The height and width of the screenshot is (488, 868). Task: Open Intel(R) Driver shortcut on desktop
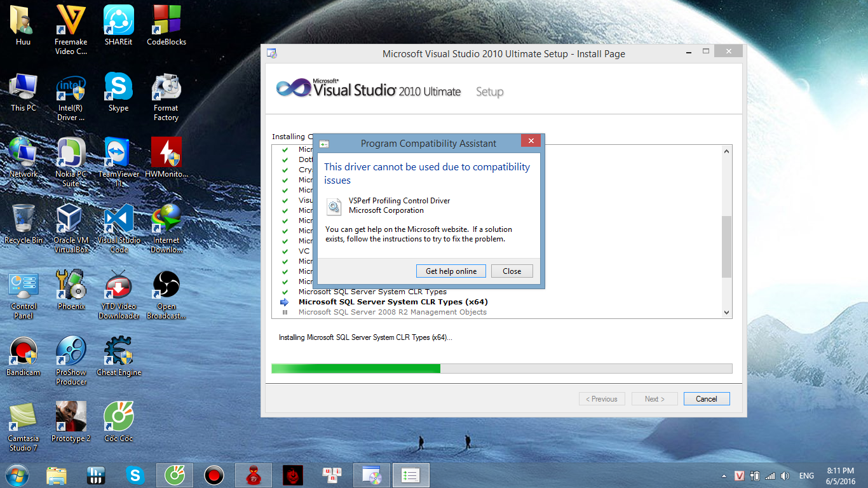71,97
